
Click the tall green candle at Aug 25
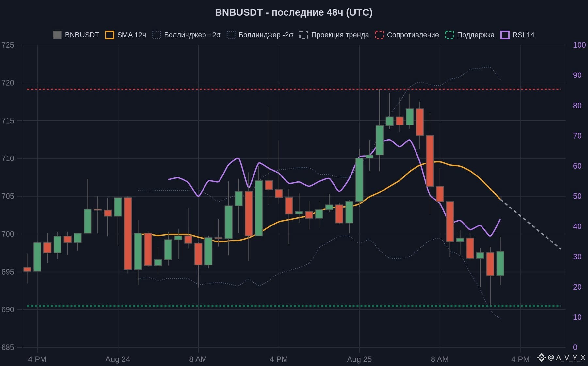click(359, 180)
